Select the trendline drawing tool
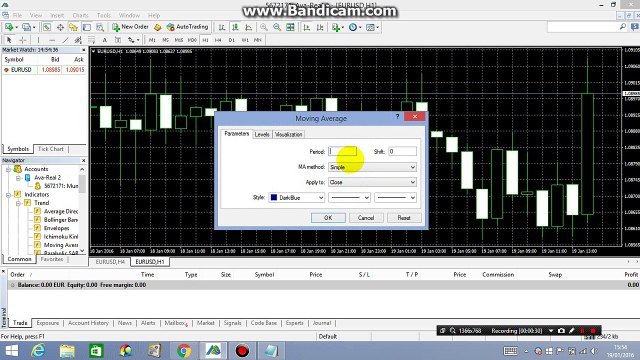This screenshot has width=640, height=360. (x=65, y=40)
